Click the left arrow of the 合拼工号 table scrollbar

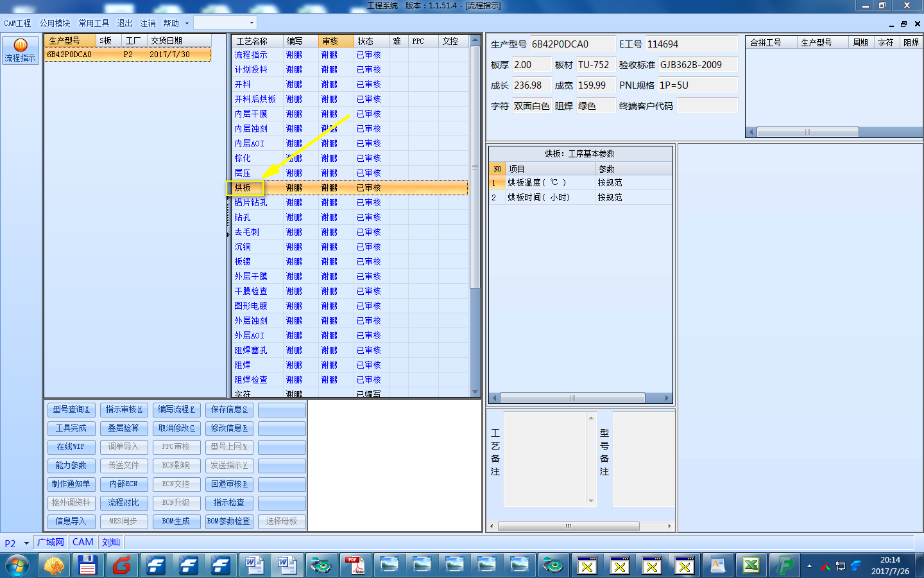pyautogui.click(x=751, y=132)
